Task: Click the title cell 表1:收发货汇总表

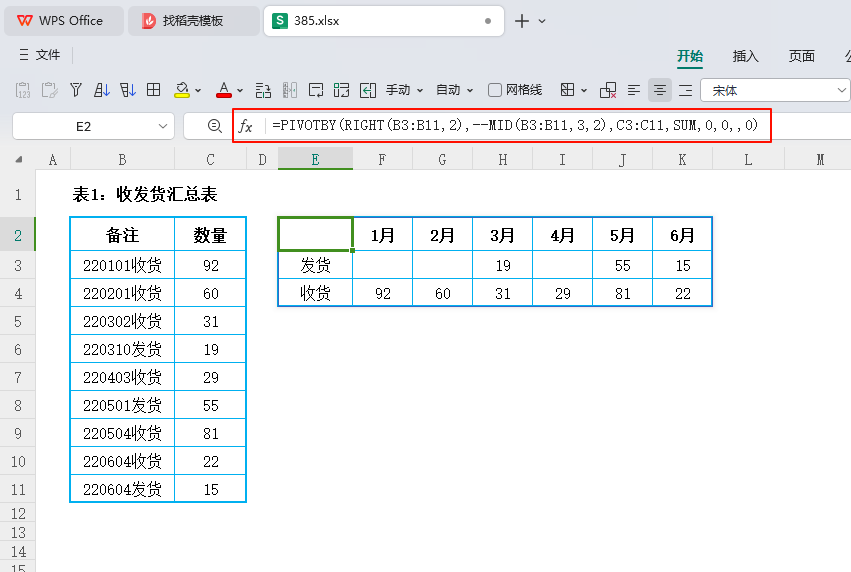Action: click(x=145, y=194)
